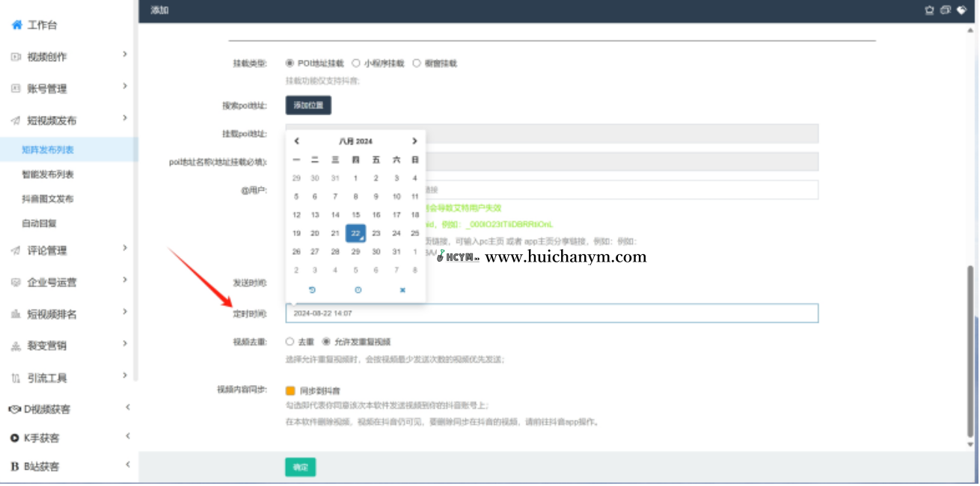Close the date picker with X icon

click(x=402, y=290)
